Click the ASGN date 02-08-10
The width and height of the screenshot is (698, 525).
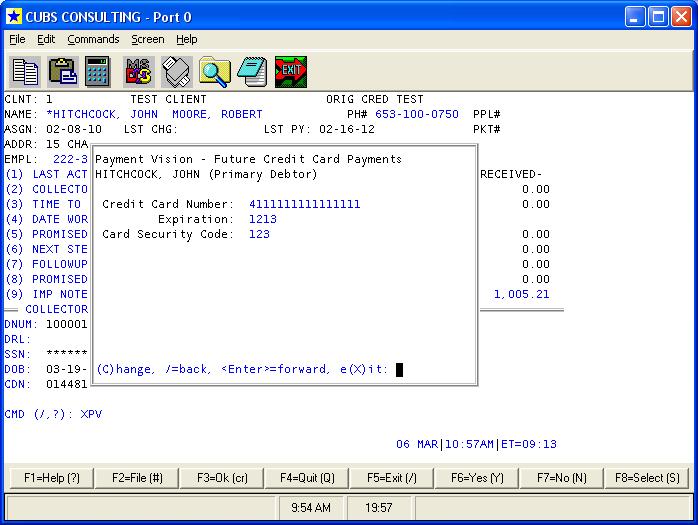74,130
